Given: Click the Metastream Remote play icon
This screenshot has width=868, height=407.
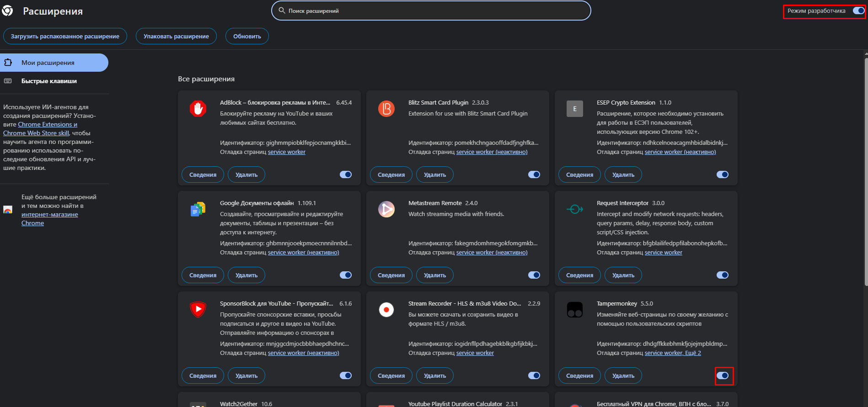Looking at the screenshot, I should pos(386,209).
